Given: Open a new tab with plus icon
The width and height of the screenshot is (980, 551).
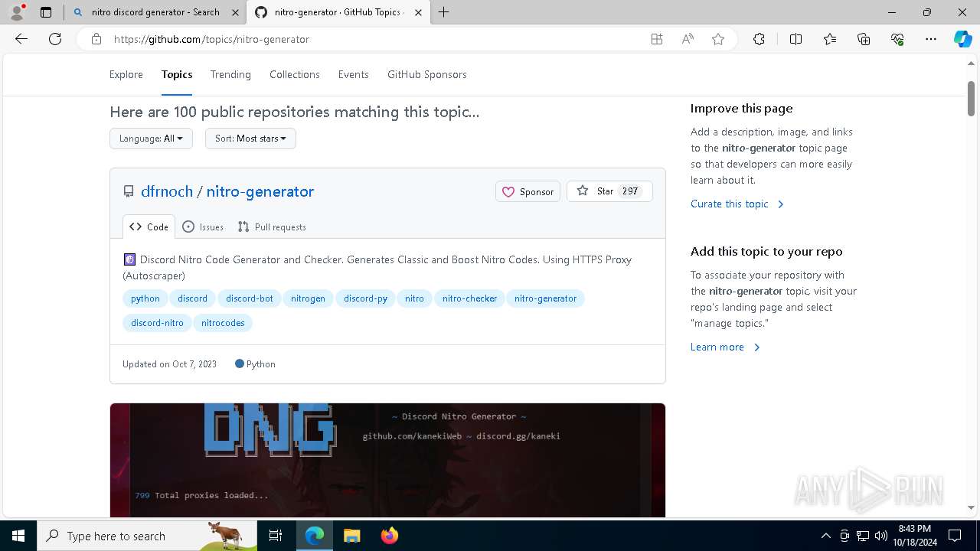Looking at the screenshot, I should 444,12.
